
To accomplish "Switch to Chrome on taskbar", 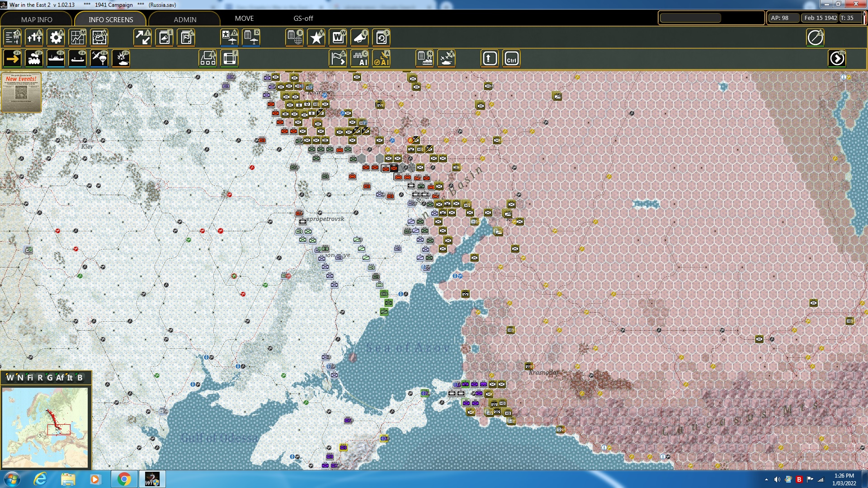I will [x=124, y=479].
